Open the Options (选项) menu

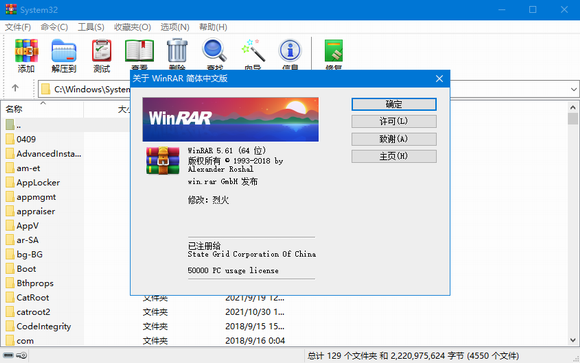pyautogui.click(x=175, y=27)
